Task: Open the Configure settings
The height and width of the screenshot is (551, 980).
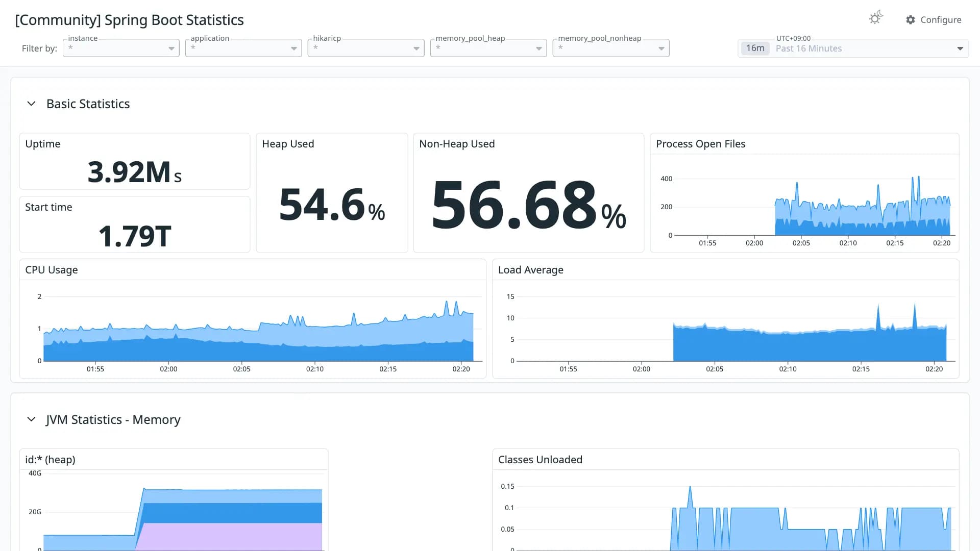Action: click(x=934, y=19)
